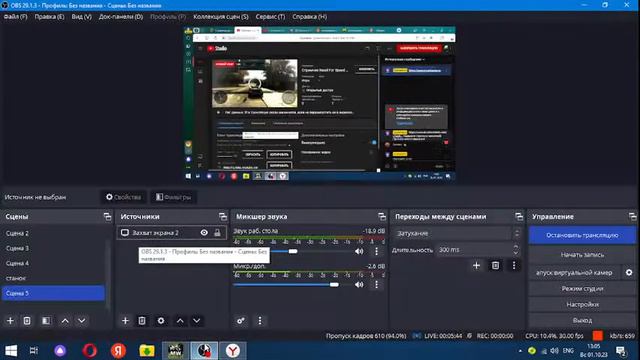Open Док-панели menu
This screenshot has width=640, height=360.
point(121,17)
